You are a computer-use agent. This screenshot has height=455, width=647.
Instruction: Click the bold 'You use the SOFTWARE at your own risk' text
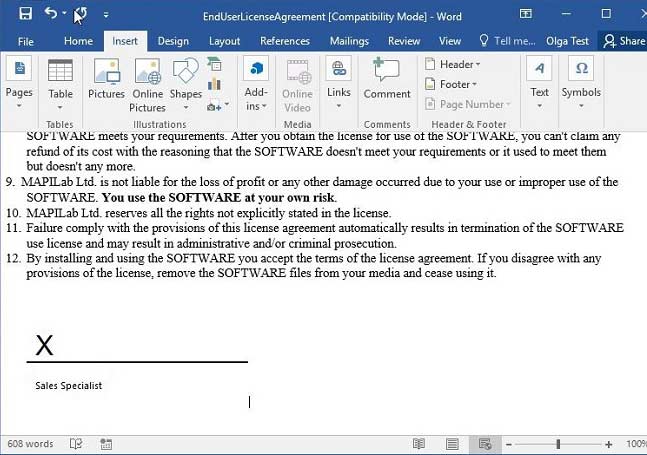(x=218, y=198)
